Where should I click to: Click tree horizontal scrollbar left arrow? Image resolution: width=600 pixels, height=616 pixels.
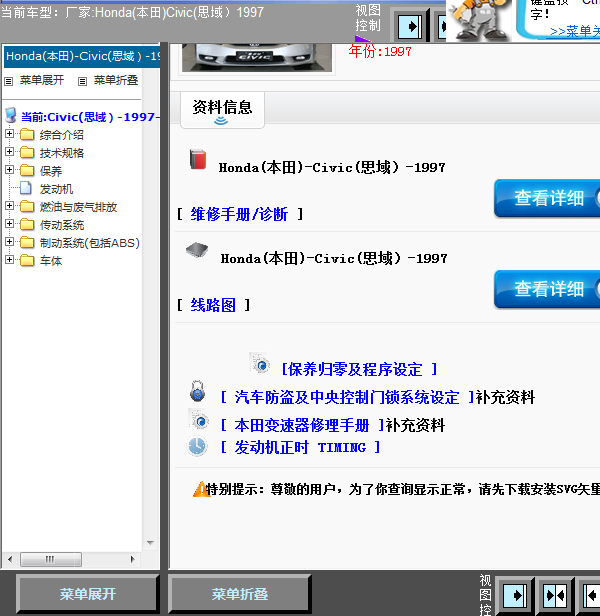(10, 559)
